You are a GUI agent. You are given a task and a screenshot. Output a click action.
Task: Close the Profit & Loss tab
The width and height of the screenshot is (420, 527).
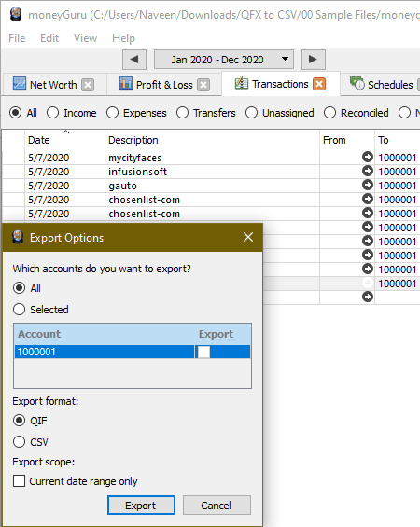coord(203,85)
